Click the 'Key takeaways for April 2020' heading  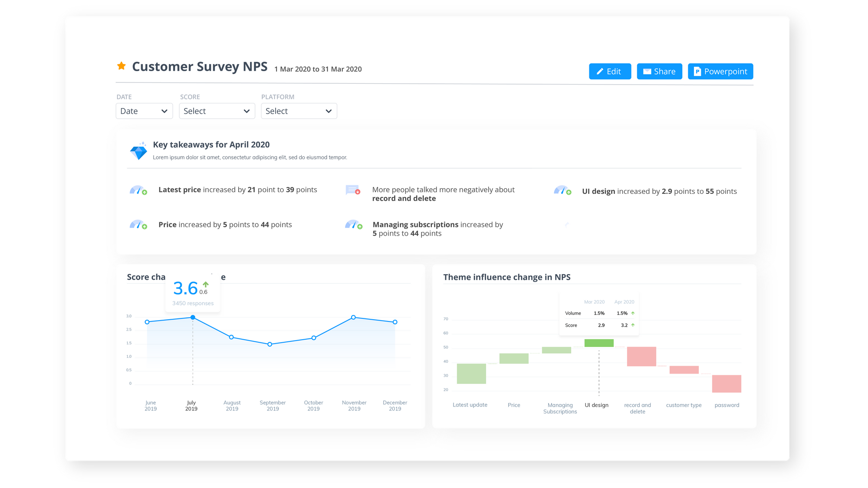211,144
